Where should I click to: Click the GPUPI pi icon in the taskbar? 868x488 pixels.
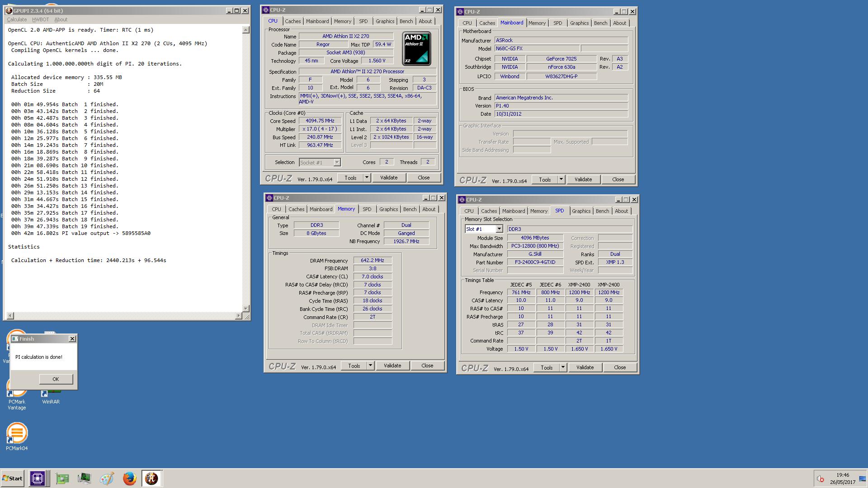[x=151, y=478]
